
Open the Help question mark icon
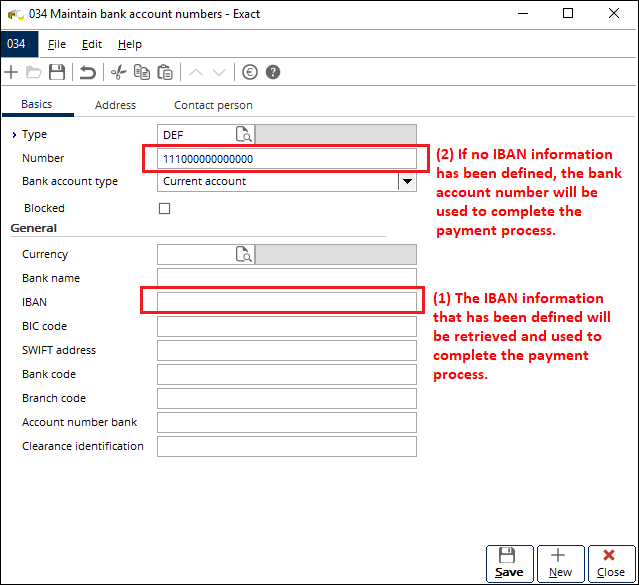[x=272, y=72]
